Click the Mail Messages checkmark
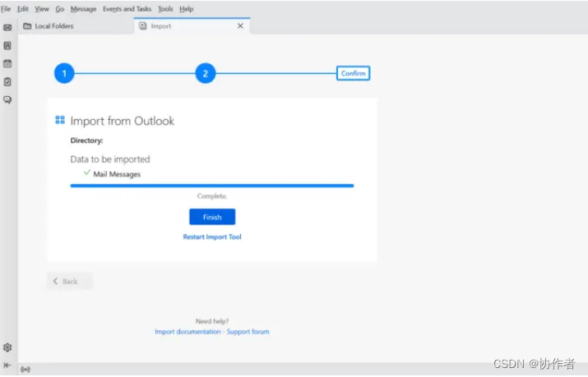This screenshot has height=377, width=588. [87, 172]
